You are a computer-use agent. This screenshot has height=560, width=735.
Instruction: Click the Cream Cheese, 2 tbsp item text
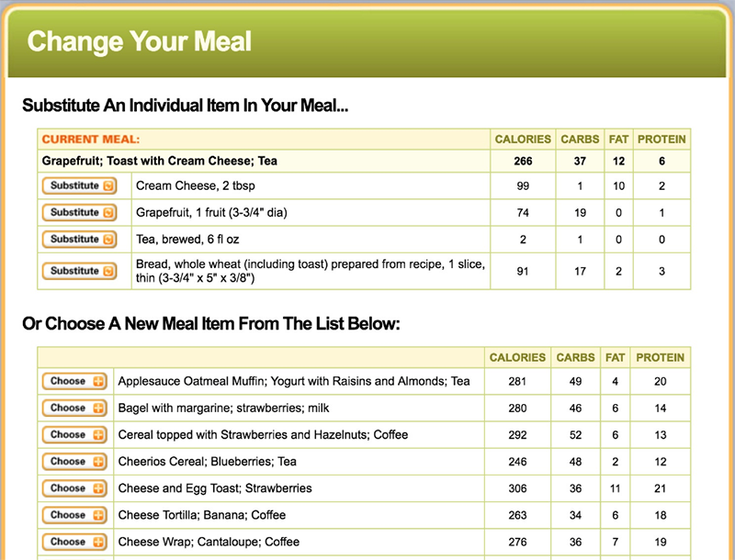coord(196,185)
